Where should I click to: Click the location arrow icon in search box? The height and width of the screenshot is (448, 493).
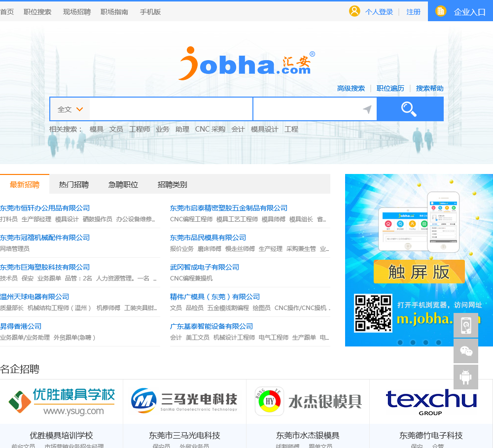[367, 109]
